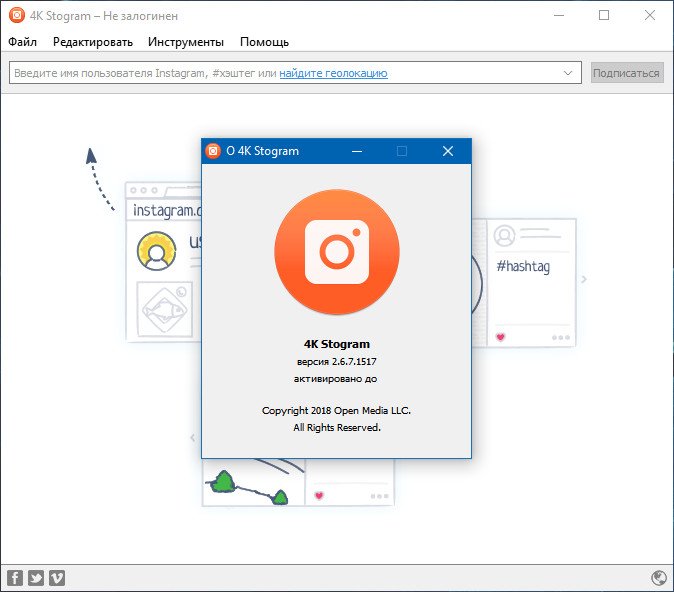Open the Twitter icon in status bar
Screen dimensions: 674x592
tap(36, 578)
